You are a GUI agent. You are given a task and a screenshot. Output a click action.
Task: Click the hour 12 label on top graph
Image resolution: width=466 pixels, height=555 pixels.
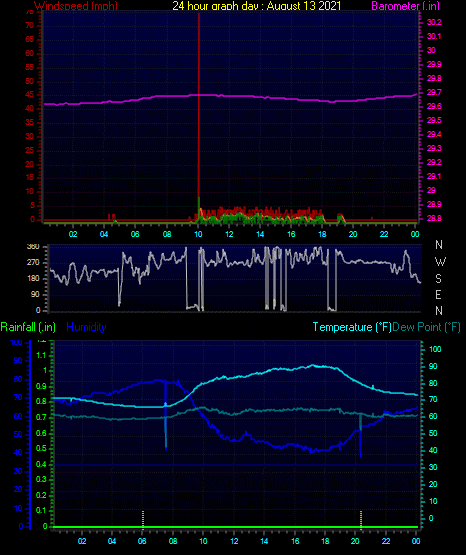pyautogui.click(x=229, y=234)
